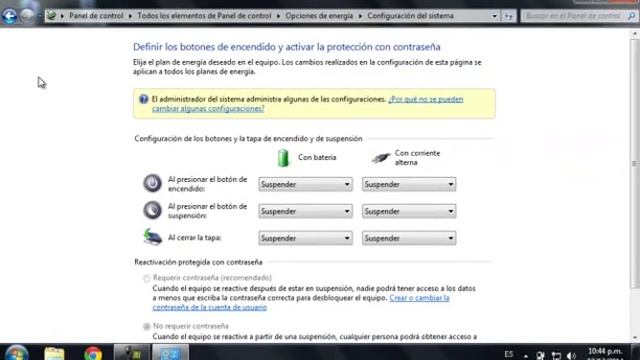Click the network tray icon
The width and height of the screenshot is (640, 360).
pos(556,356)
